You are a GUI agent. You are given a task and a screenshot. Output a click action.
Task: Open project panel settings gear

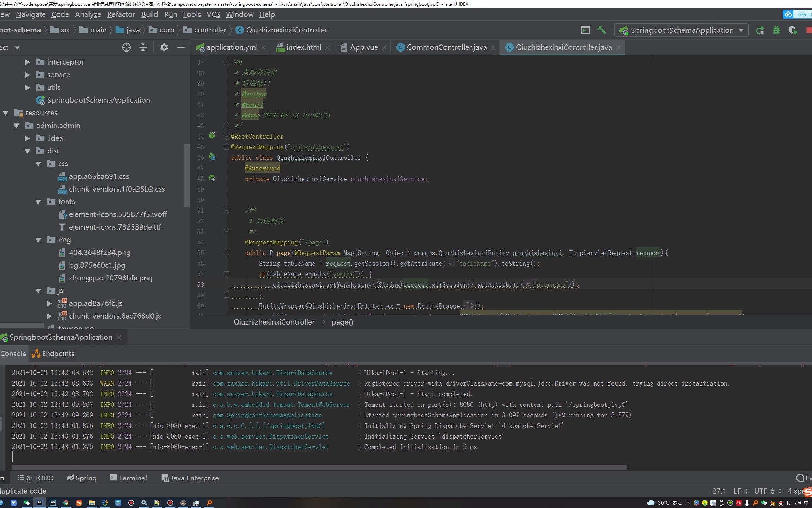(164, 47)
